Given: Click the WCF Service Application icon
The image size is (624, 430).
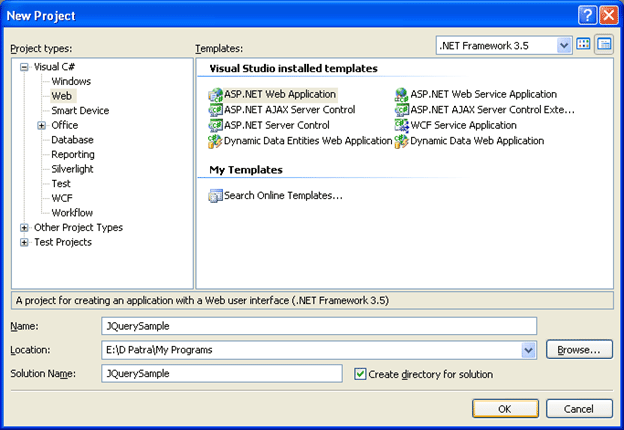Looking at the screenshot, I should (402, 125).
